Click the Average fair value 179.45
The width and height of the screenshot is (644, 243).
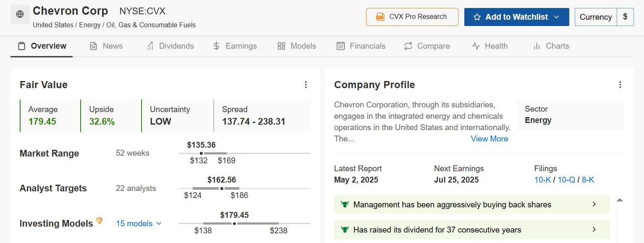42,122
